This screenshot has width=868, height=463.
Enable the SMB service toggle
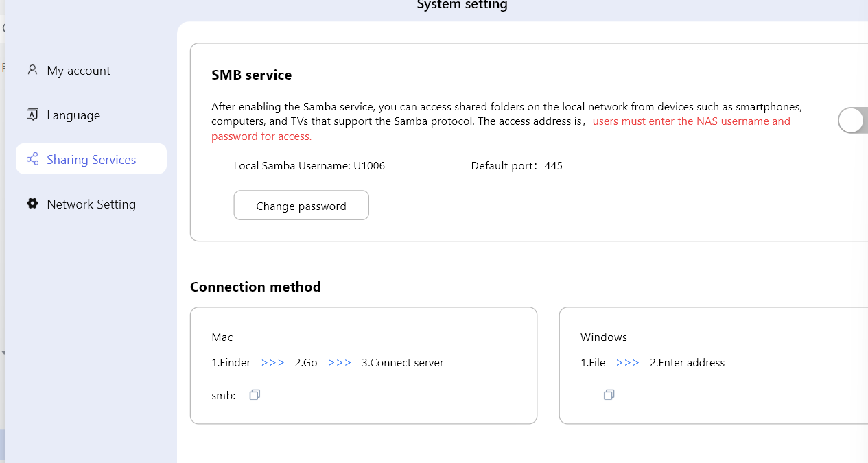click(853, 121)
